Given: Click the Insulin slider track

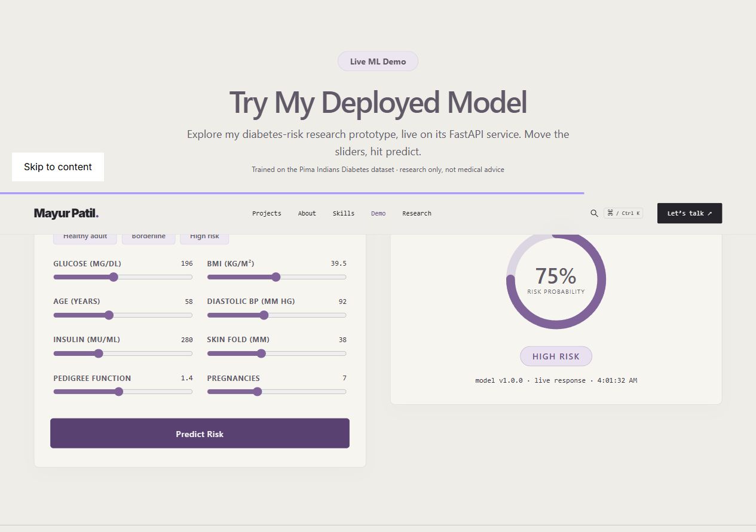Looking at the screenshot, I should tap(123, 353).
